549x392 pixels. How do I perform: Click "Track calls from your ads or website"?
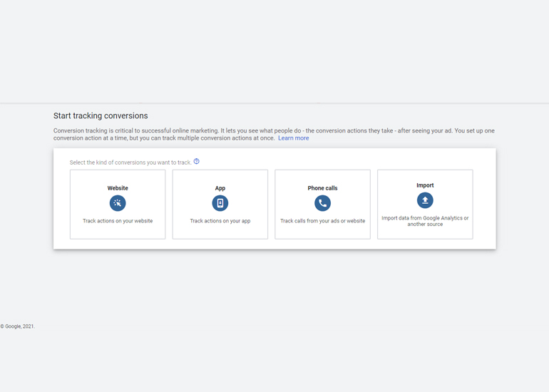(x=322, y=221)
